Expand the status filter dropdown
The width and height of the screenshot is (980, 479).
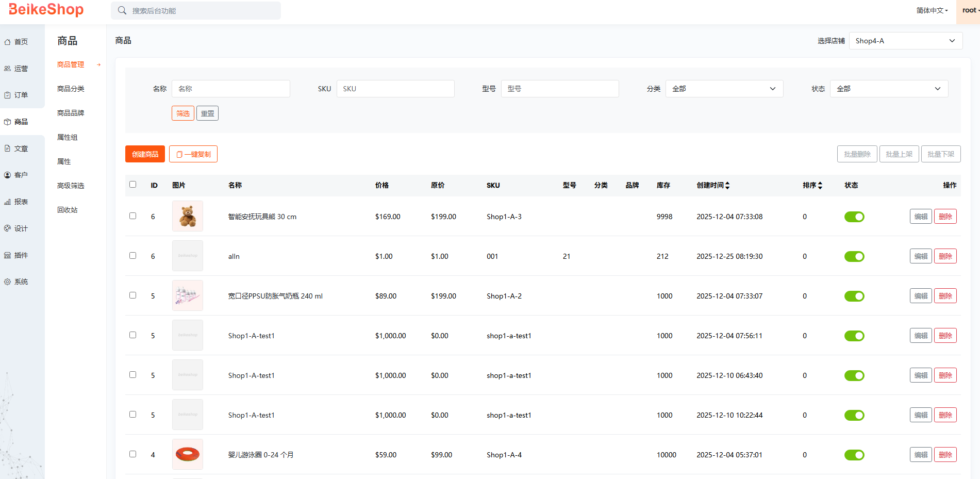tap(888, 89)
